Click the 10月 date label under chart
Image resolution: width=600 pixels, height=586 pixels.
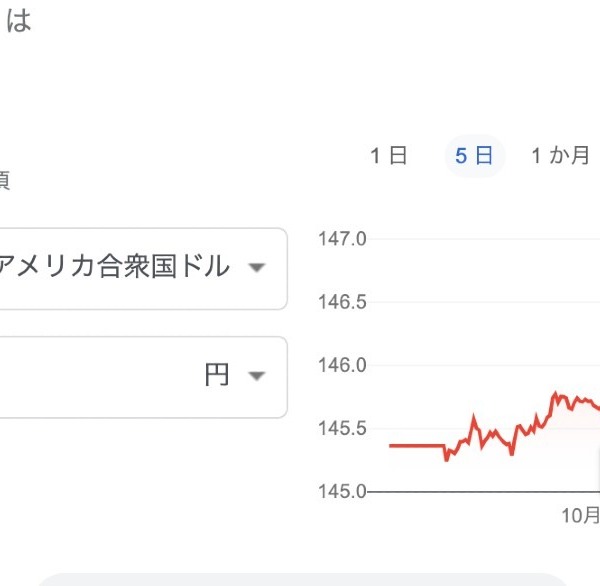tap(580, 516)
